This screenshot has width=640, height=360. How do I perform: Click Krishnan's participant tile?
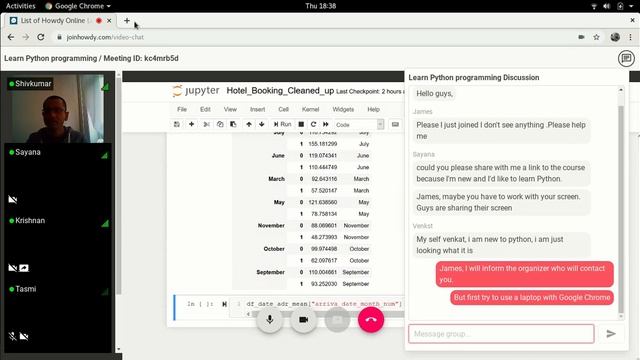(x=58, y=245)
